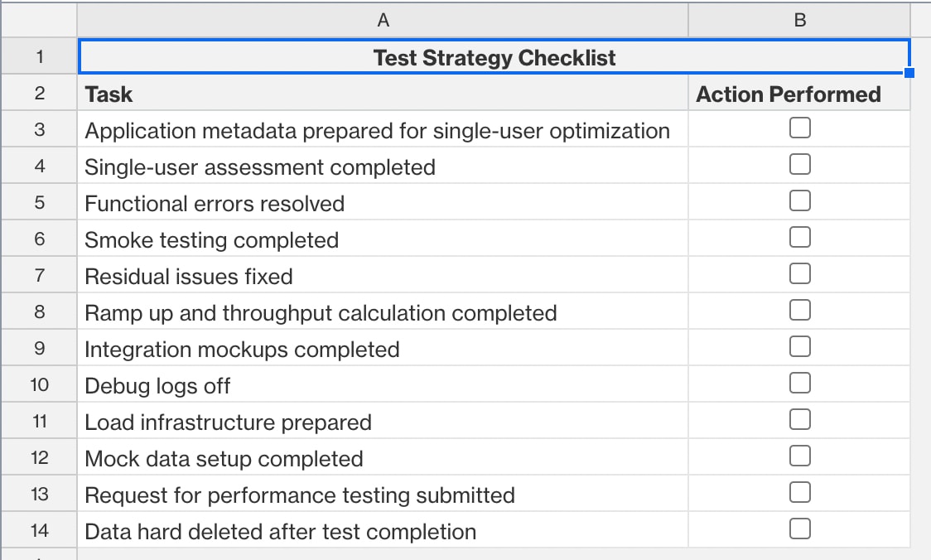Tick the Functional errors resolved checkbox
The height and width of the screenshot is (560, 931).
pyautogui.click(x=799, y=200)
